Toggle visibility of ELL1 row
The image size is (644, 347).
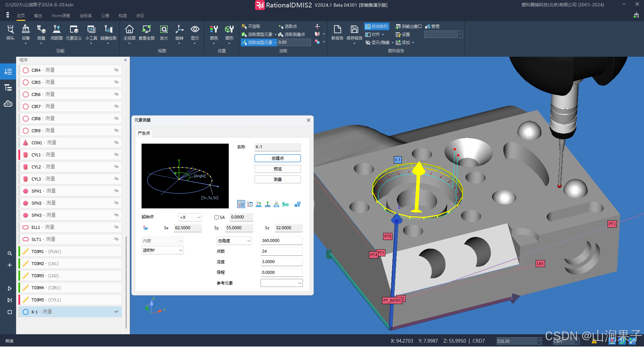(116, 227)
